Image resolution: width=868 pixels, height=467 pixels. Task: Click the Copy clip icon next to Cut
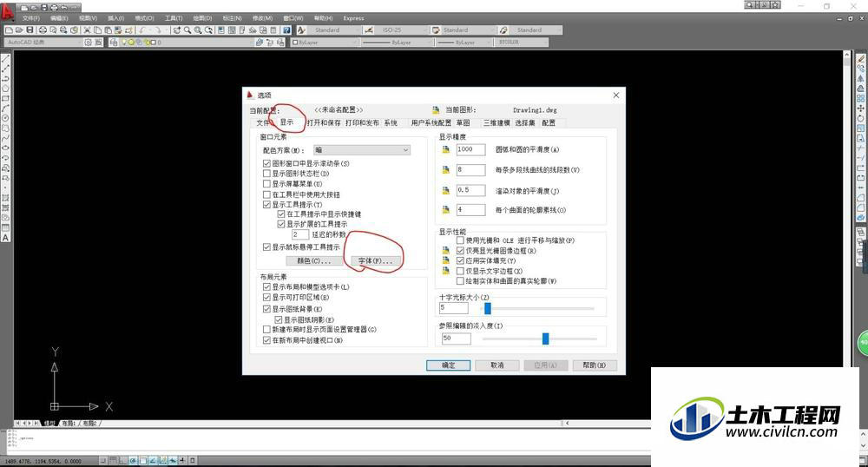[97, 30]
